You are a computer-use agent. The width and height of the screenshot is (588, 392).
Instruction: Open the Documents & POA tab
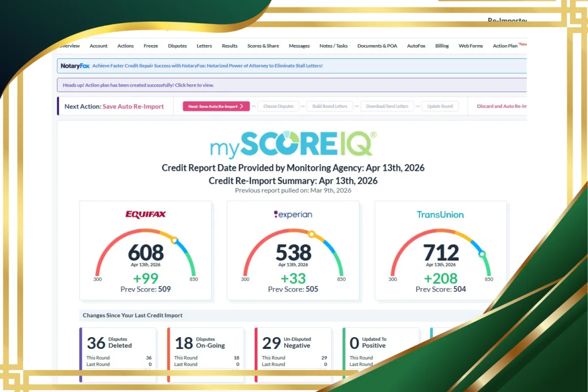pos(377,46)
